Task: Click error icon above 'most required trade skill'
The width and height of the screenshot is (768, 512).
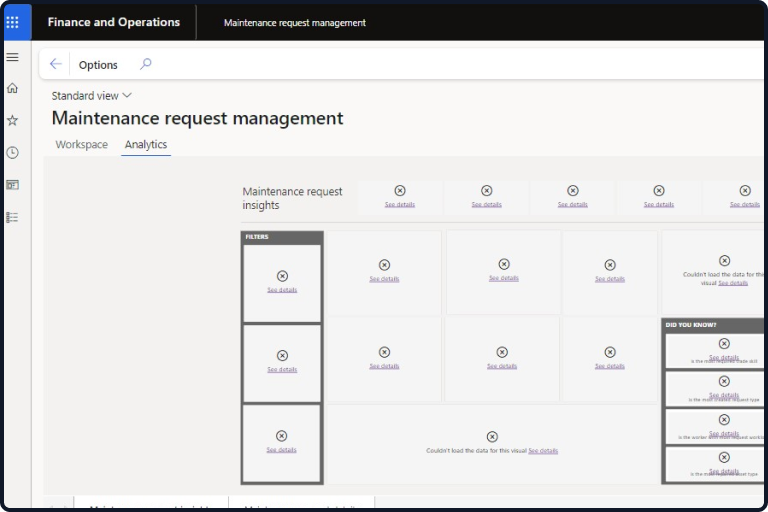Action: pyautogui.click(x=724, y=343)
